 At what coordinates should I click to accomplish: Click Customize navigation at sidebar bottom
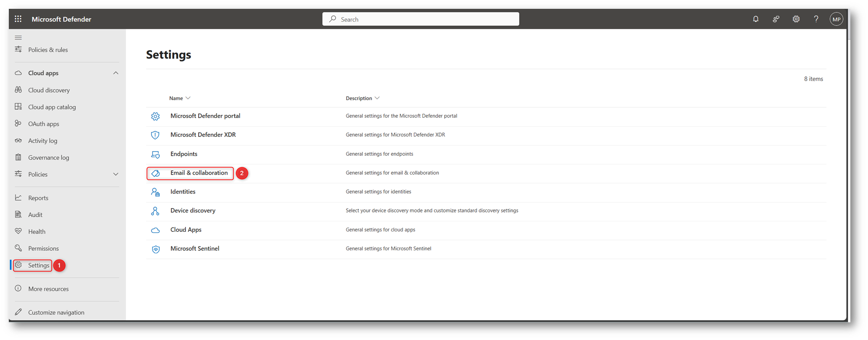click(56, 312)
